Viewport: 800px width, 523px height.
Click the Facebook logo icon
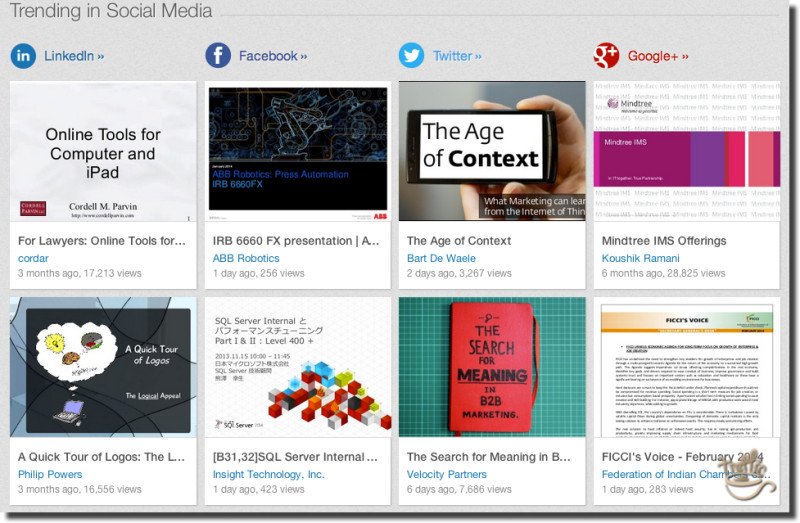pyautogui.click(x=218, y=56)
